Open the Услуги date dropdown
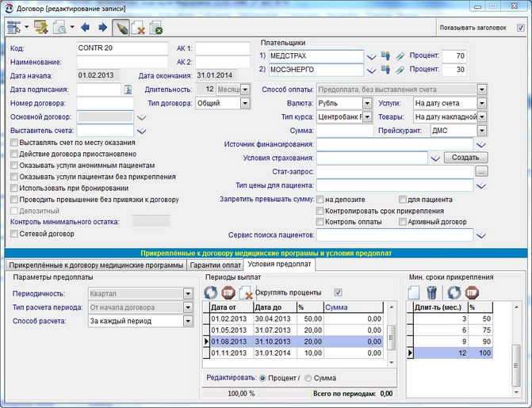This screenshot has height=408, width=532. coord(481,103)
